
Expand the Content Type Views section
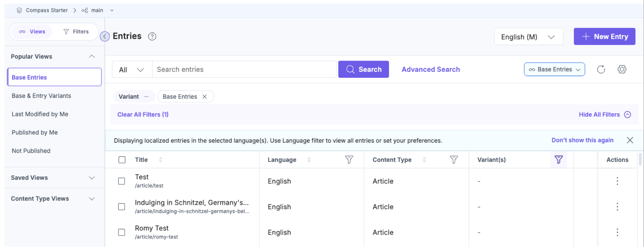[53, 199]
